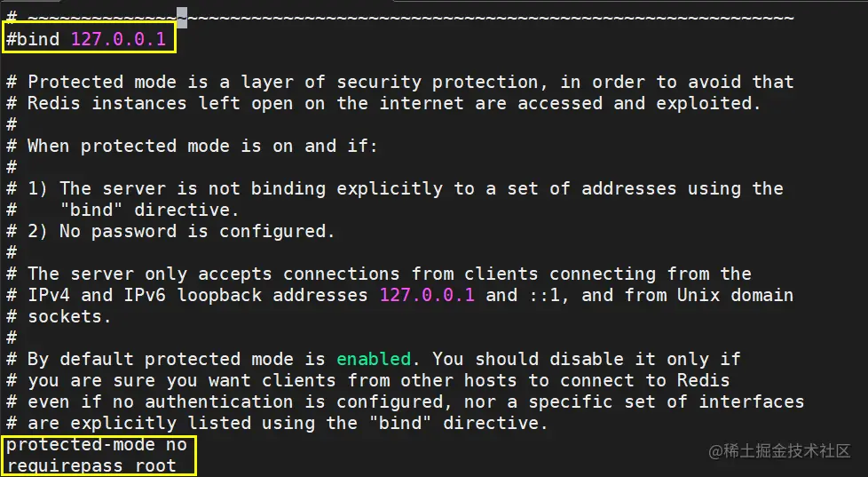The image size is (868, 477).
Task: Click the green "enabled" word
Action: tap(374, 359)
